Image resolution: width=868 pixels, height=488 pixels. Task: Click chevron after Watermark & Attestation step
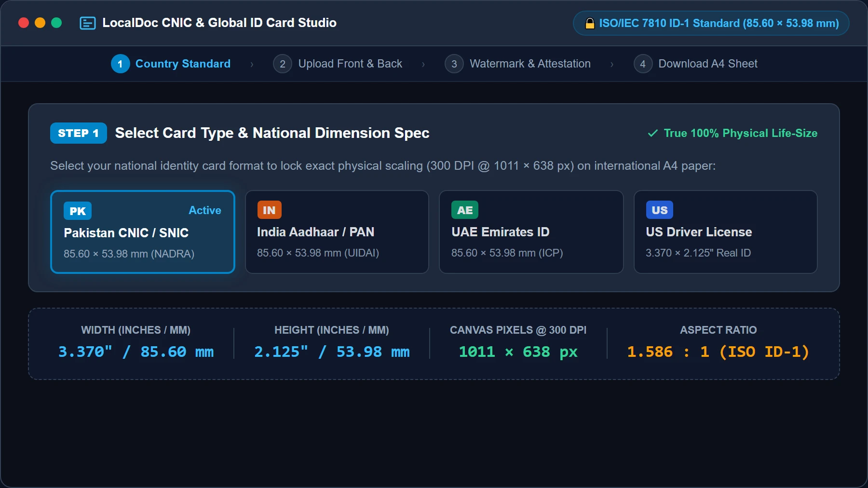pos(612,64)
